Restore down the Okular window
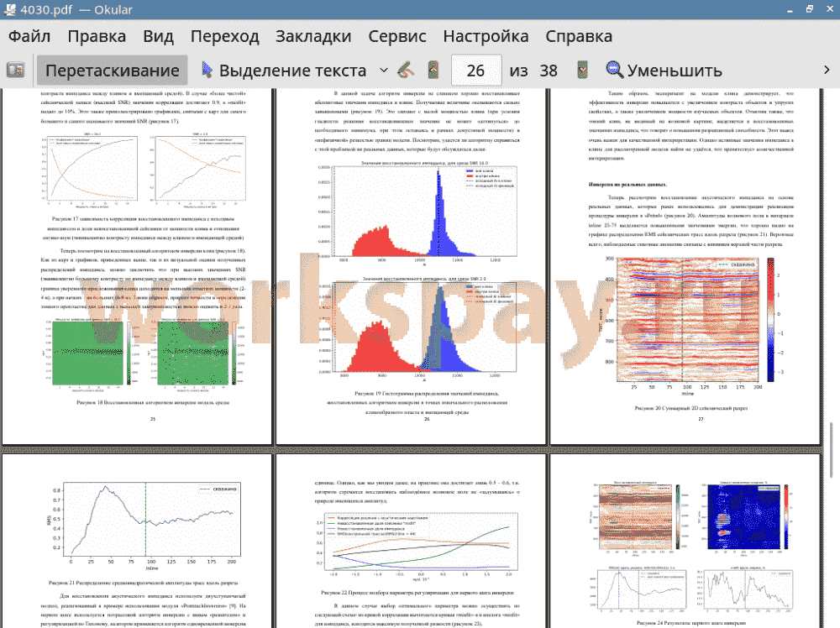The image size is (840, 628). point(810,9)
